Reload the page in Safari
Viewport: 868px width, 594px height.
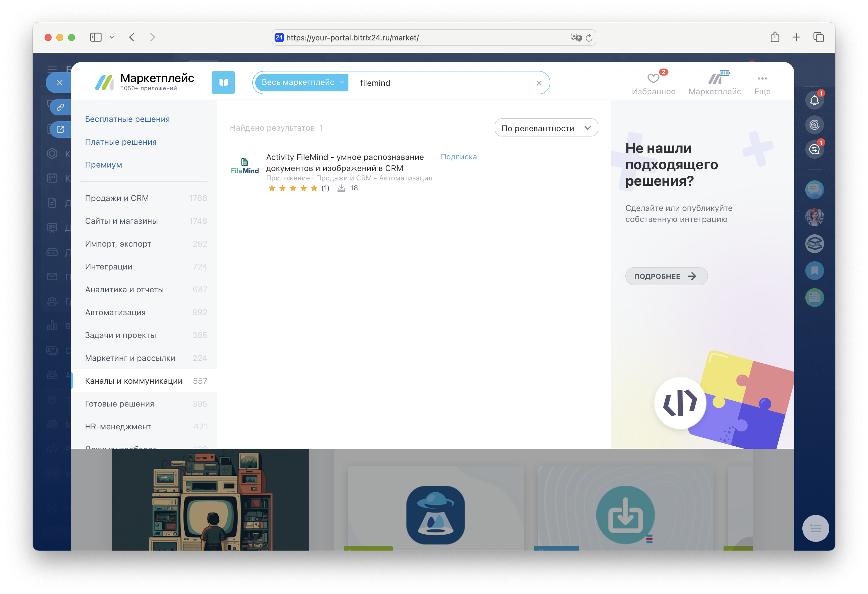589,38
